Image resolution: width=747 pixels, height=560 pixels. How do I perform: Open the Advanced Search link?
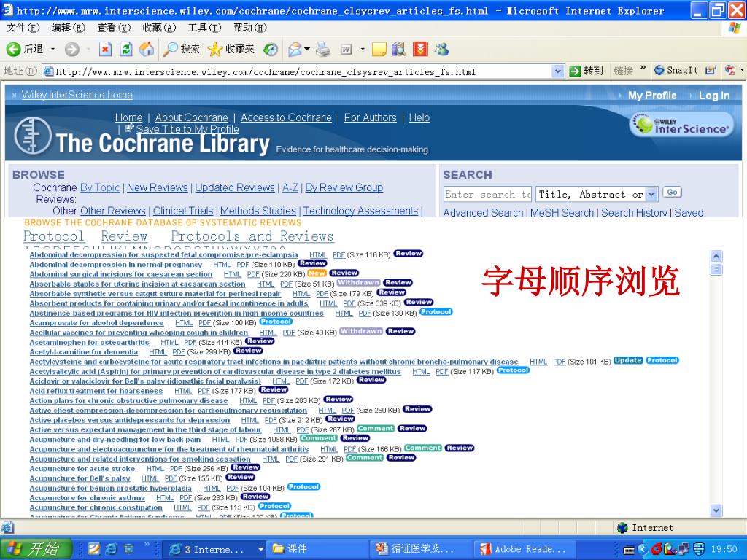(x=483, y=213)
